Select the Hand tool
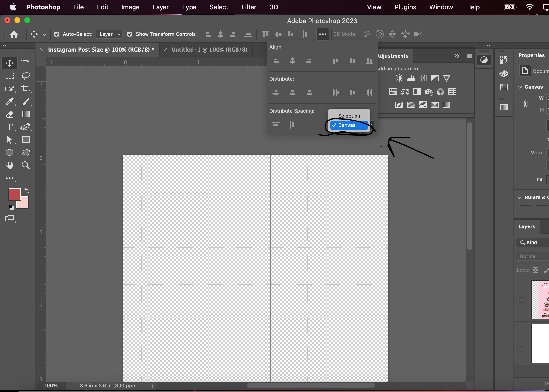Viewport: 549px width, 392px height. [10, 165]
